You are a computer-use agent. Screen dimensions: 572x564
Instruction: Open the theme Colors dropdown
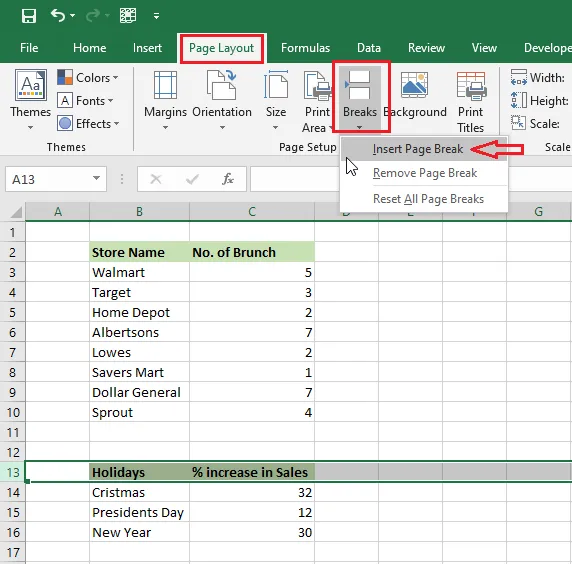point(88,78)
